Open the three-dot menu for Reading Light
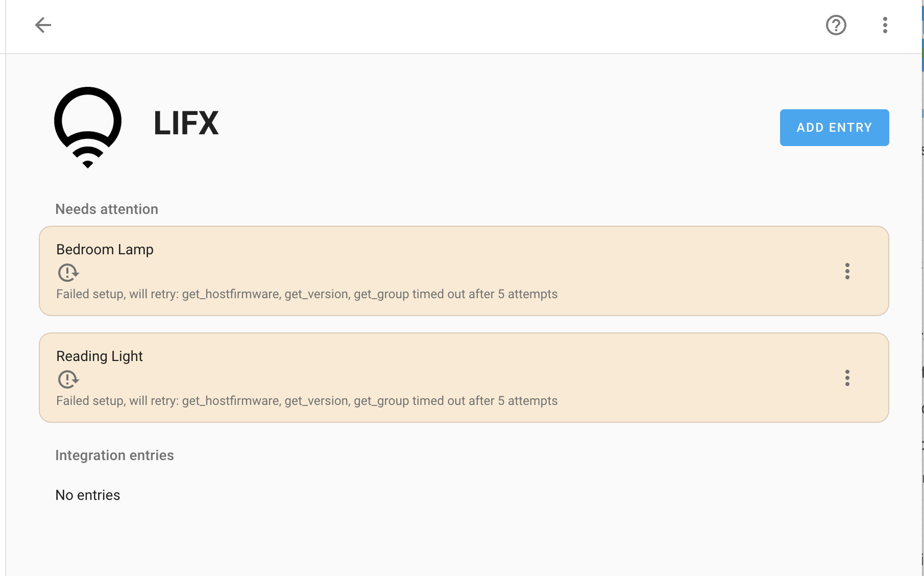This screenshot has width=924, height=576. (847, 378)
